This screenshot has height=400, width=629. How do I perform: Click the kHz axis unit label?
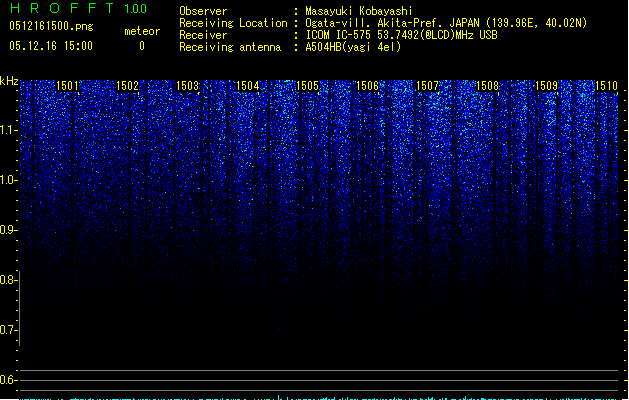9,81
